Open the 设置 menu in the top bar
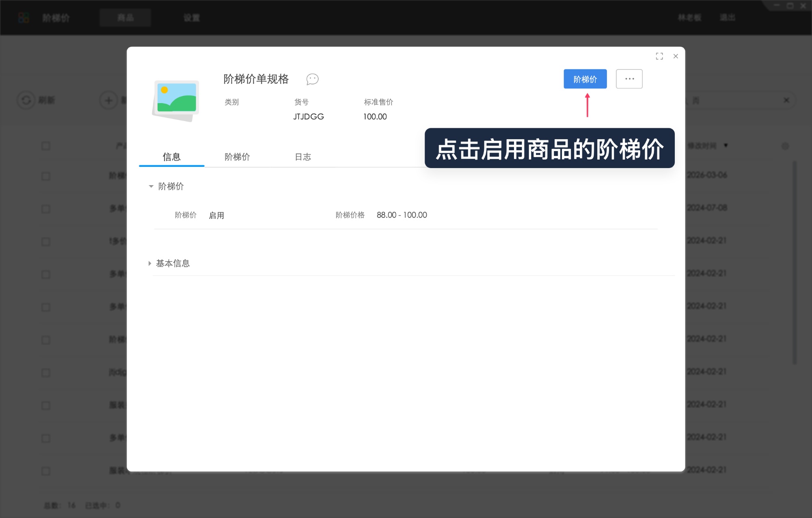 point(192,18)
